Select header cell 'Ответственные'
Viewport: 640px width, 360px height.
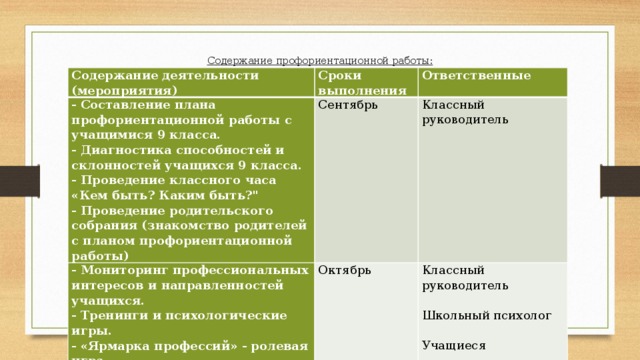[493, 82]
